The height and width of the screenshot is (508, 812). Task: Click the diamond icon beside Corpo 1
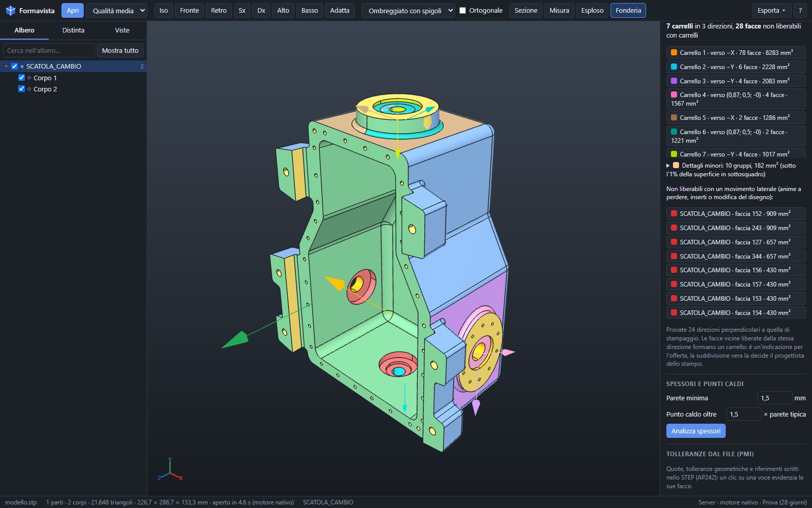29,78
